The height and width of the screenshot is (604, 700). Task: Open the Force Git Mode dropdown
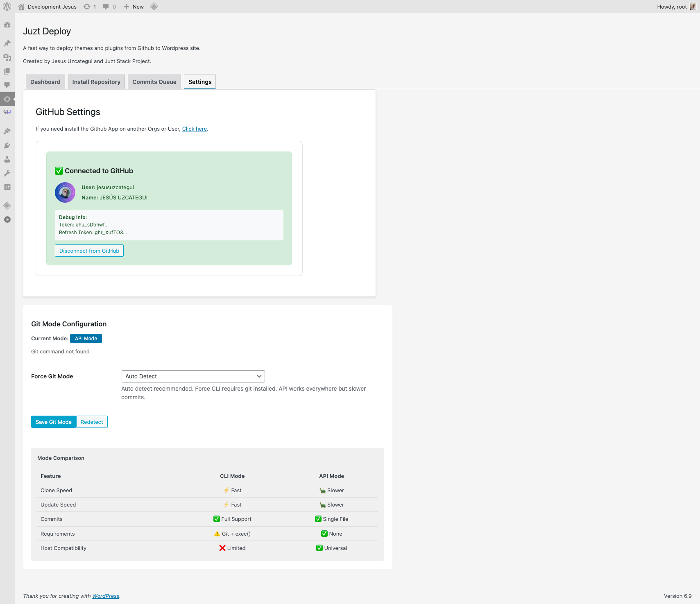(193, 376)
